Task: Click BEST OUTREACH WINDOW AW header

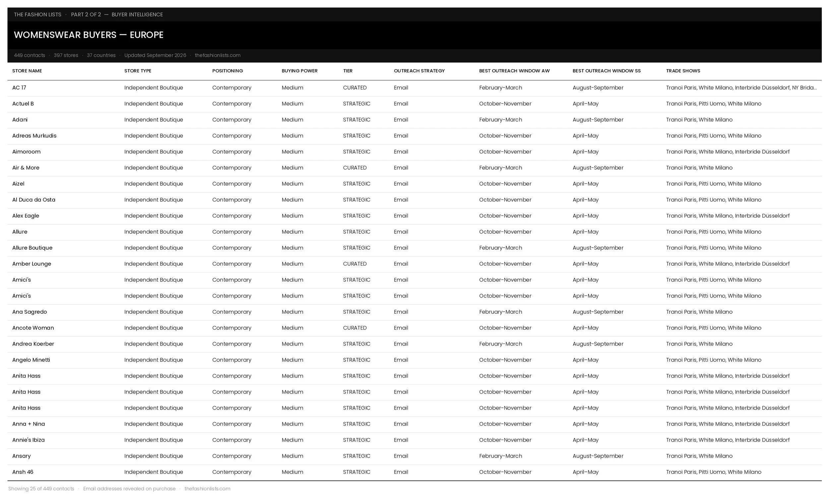Action: pyautogui.click(x=514, y=71)
